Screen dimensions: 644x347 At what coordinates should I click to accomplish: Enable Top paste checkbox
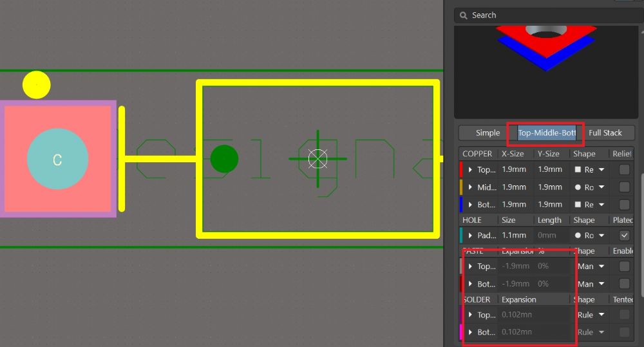pos(624,266)
